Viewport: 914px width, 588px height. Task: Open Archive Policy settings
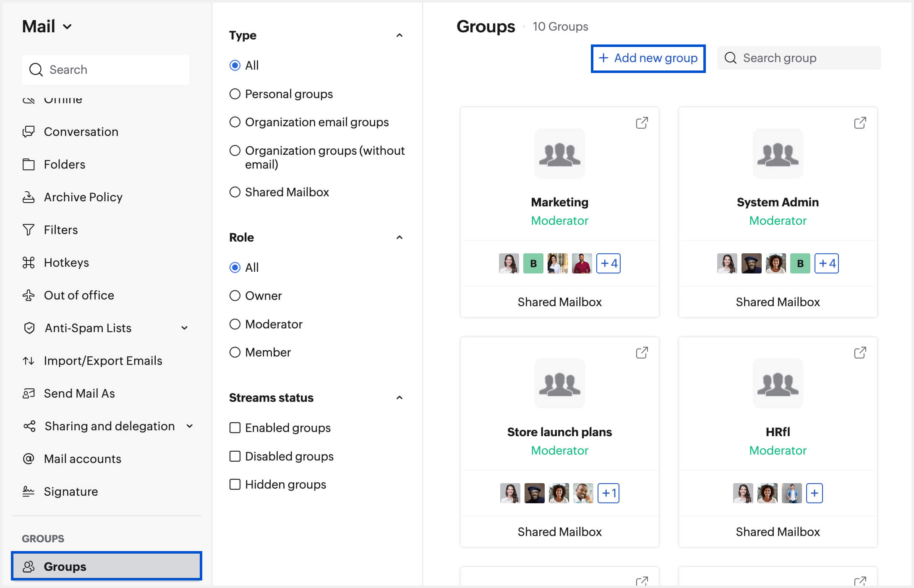(29, 197)
